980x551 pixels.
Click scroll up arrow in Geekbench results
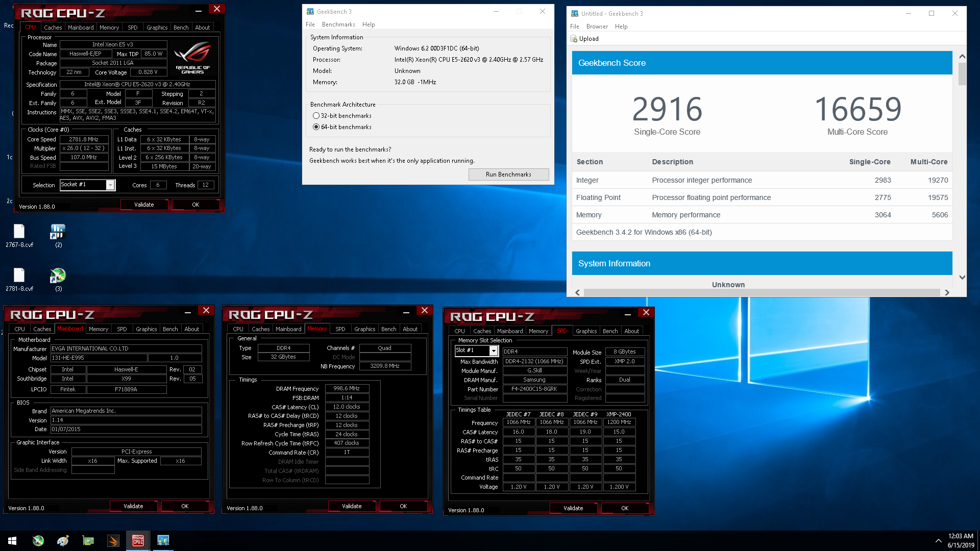[962, 57]
